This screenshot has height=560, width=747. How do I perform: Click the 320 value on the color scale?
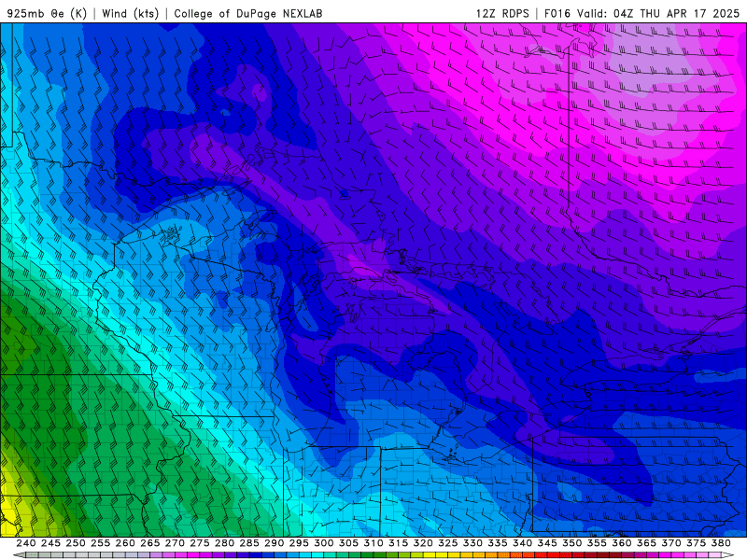tap(423, 543)
